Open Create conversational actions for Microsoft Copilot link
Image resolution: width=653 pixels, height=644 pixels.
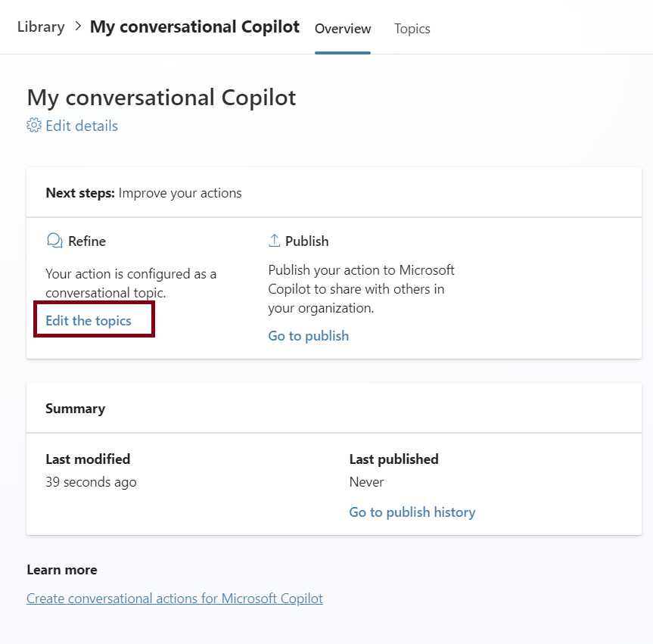coord(175,599)
